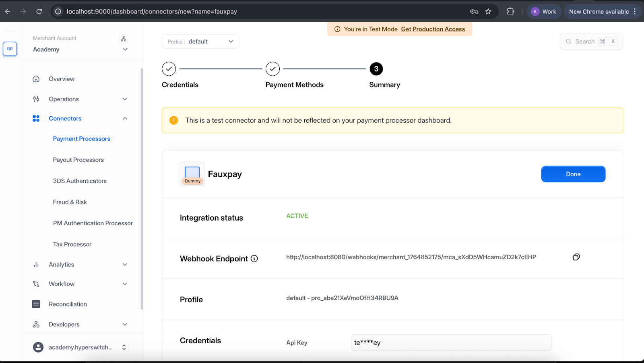This screenshot has height=363, width=644.
Task: Reload the page
Action: [39, 11]
